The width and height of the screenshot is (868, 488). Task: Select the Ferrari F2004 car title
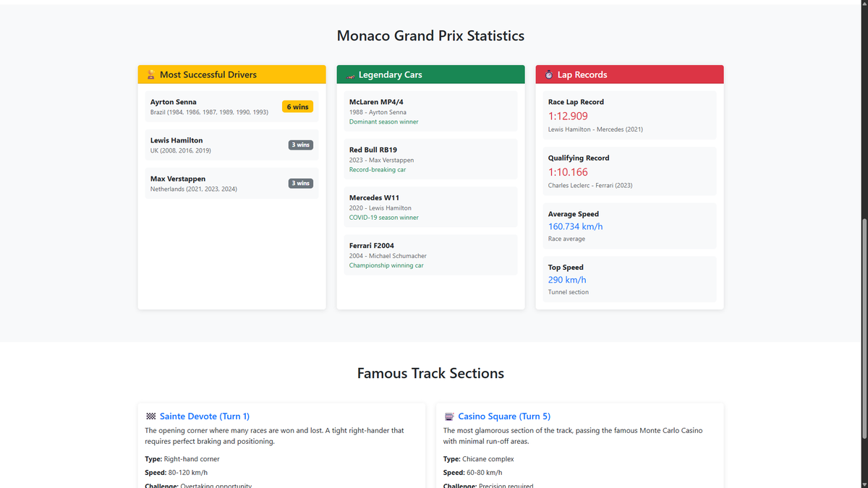coord(372,246)
